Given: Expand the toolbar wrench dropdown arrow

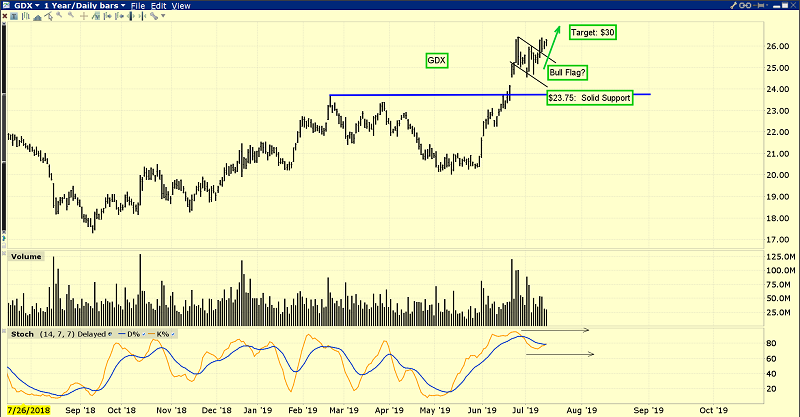Looking at the screenshot, I should 163,16.
